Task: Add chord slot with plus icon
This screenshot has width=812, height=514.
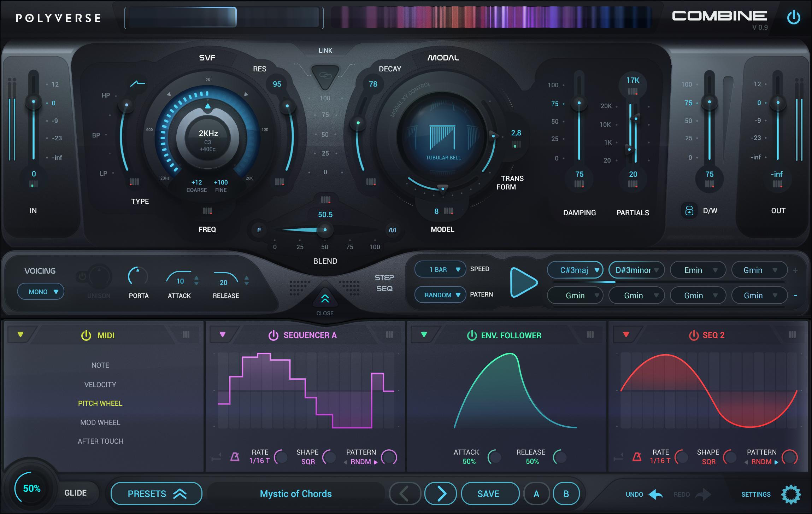Action: pyautogui.click(x=795, y=270)
